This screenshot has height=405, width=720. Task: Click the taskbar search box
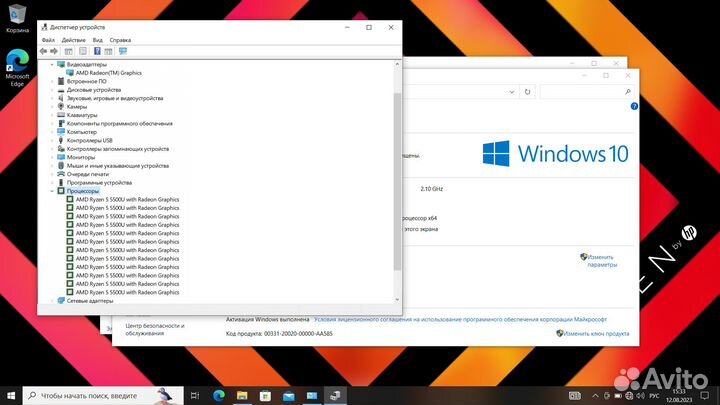[103, 395]
